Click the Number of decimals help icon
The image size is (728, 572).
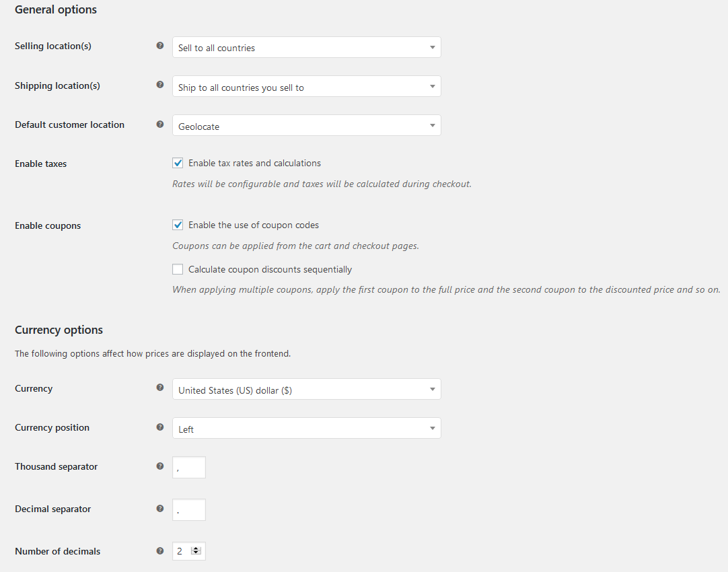(x=160, y=550)
